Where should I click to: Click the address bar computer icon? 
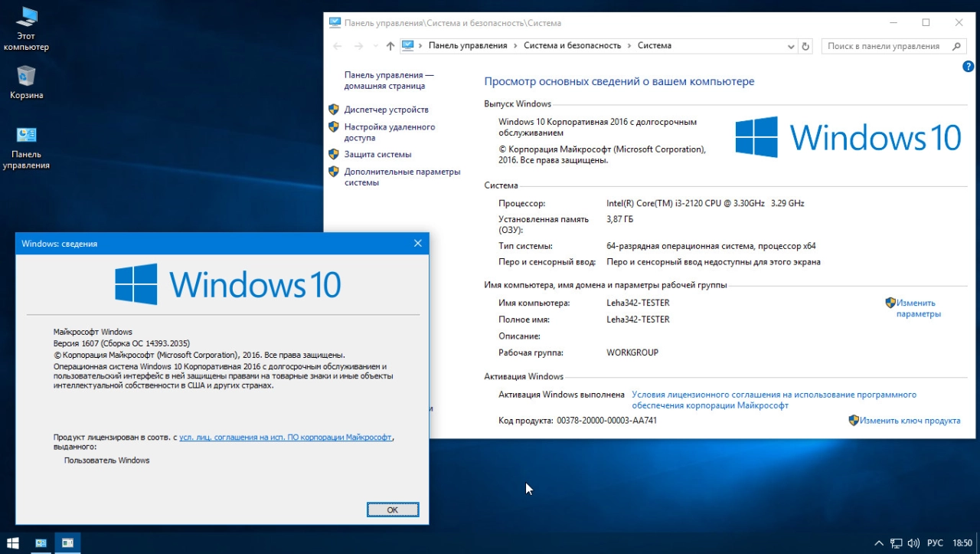[x=408, y=45]
